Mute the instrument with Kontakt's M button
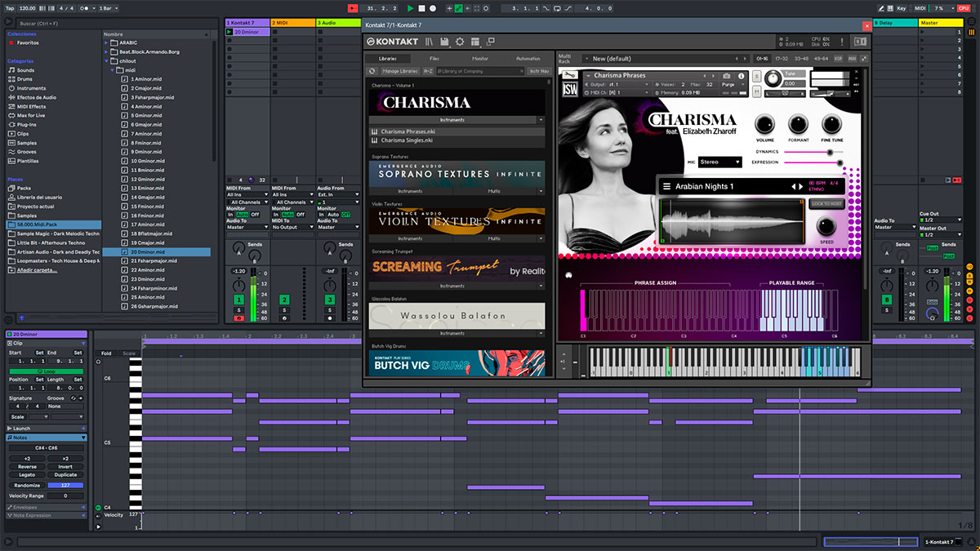This screenshot has height=551, width=980. (x=758, y=91)
